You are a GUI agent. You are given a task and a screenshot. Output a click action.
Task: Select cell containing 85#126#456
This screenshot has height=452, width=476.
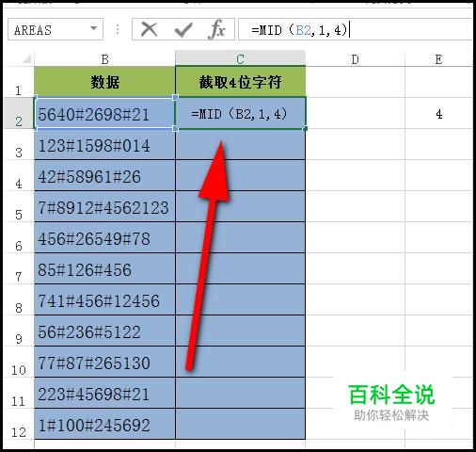point(104,268)
